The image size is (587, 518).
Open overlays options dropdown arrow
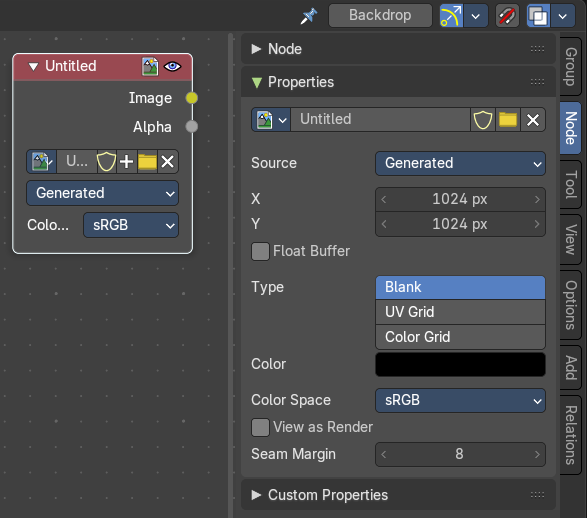tap(563, 15)
